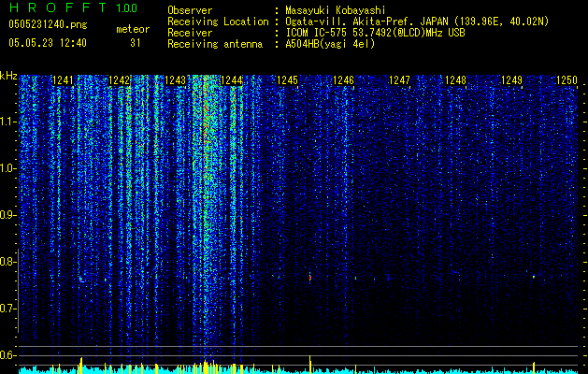Click the kHz axis unit label

pos(8,76)
